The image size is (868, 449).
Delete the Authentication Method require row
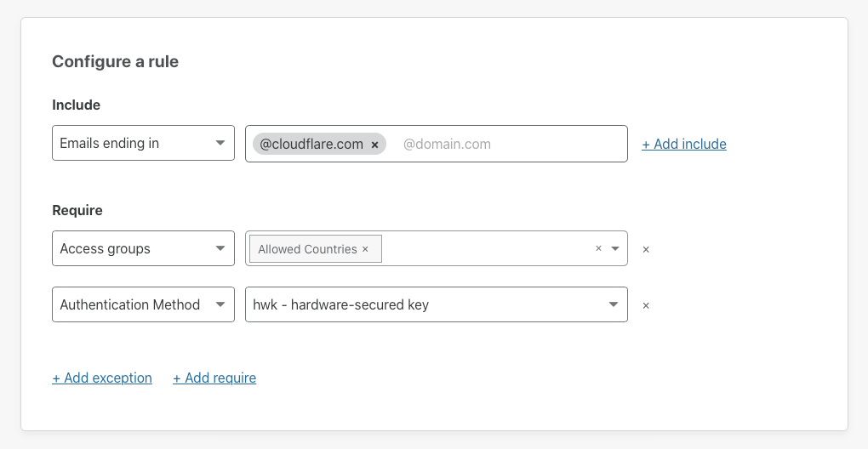click(645, 306)
